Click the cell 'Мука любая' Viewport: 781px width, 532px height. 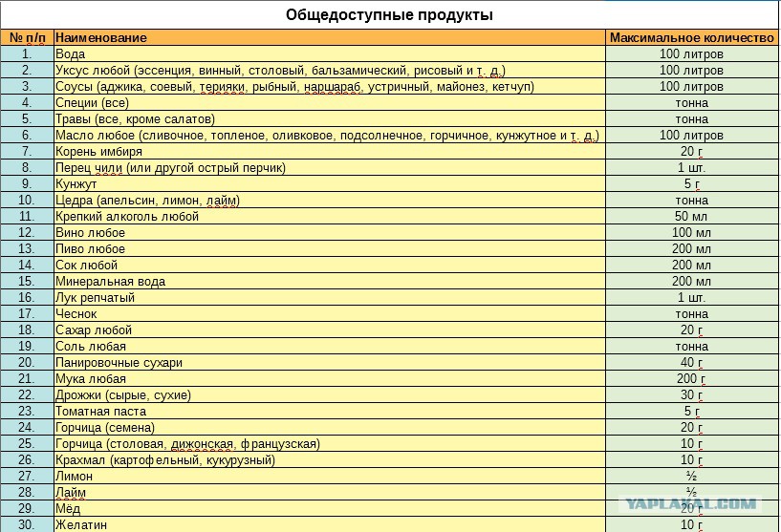[330, 379]
